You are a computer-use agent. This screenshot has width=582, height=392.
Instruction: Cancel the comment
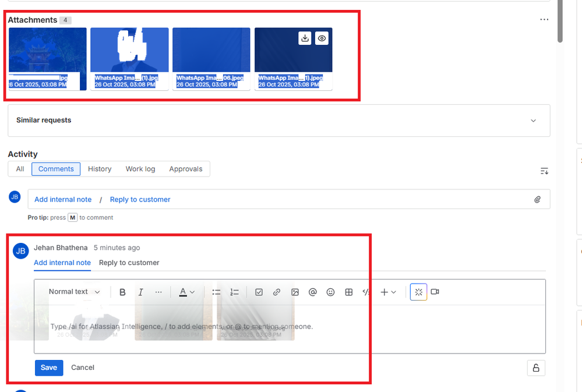point(82,368)
